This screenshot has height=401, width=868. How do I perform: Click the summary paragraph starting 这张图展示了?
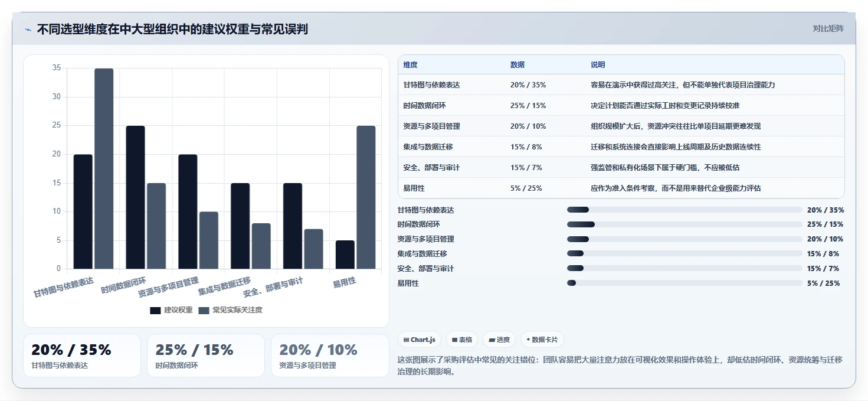pyautogui.click(x=621, y=366)
